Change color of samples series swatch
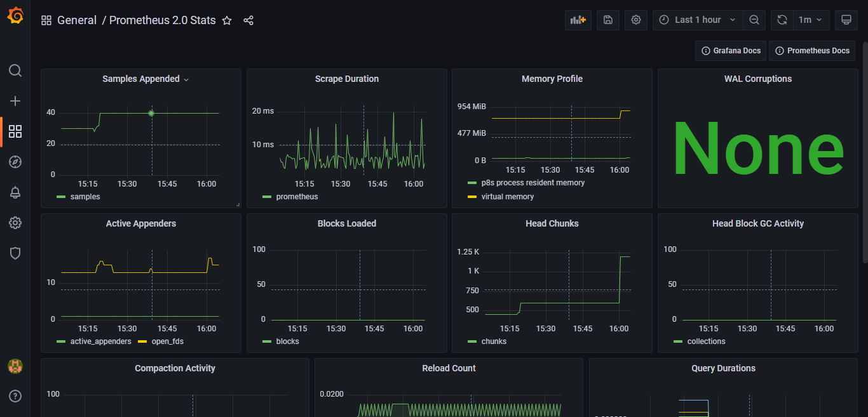 [61, 197]
